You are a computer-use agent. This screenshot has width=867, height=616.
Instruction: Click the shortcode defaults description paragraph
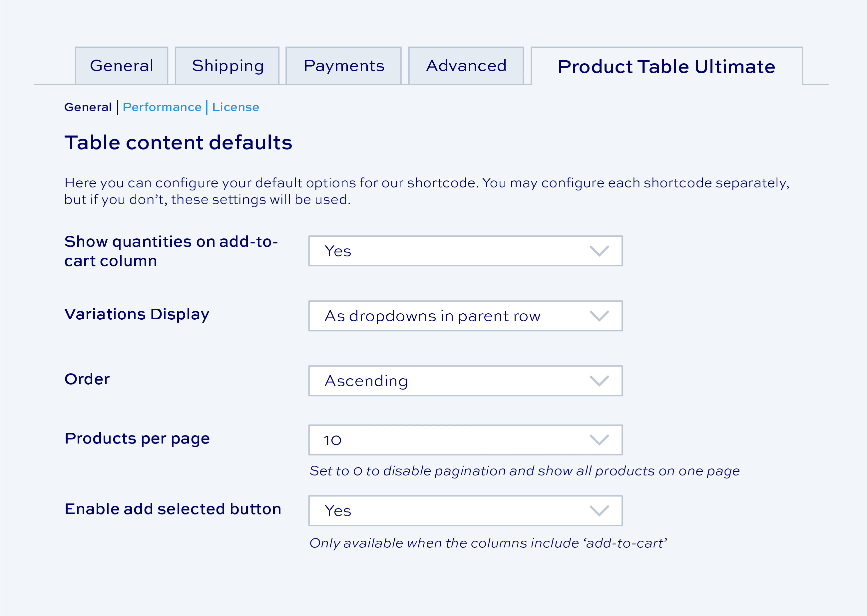(x=427, y=191)
